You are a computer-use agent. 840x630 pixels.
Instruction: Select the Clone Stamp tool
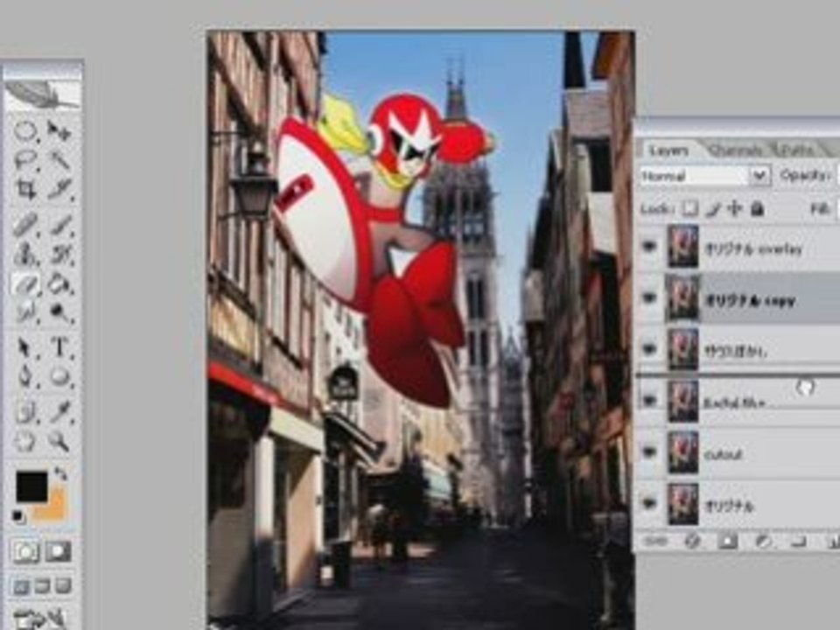pos(25,254)
